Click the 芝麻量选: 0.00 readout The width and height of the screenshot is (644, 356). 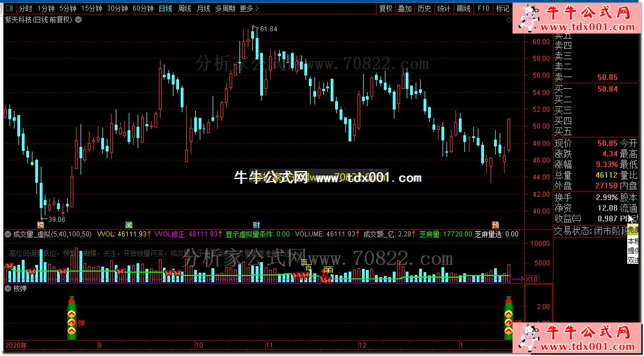click(x=496, y=235)
